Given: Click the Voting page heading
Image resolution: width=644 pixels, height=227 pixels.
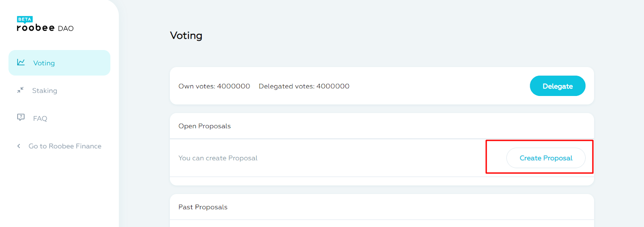Looking at the screenshot, I should (186, 35).
